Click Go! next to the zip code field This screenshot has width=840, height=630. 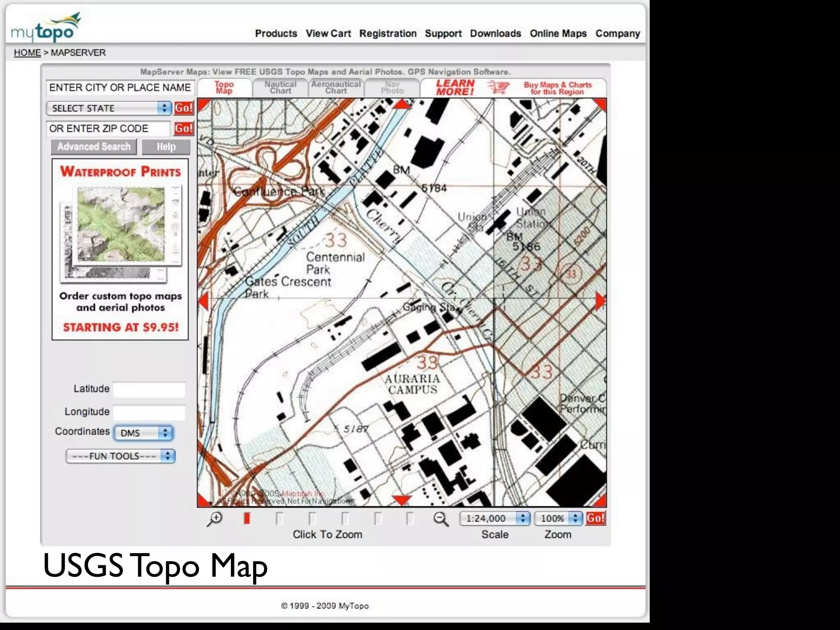pos(183,128)
